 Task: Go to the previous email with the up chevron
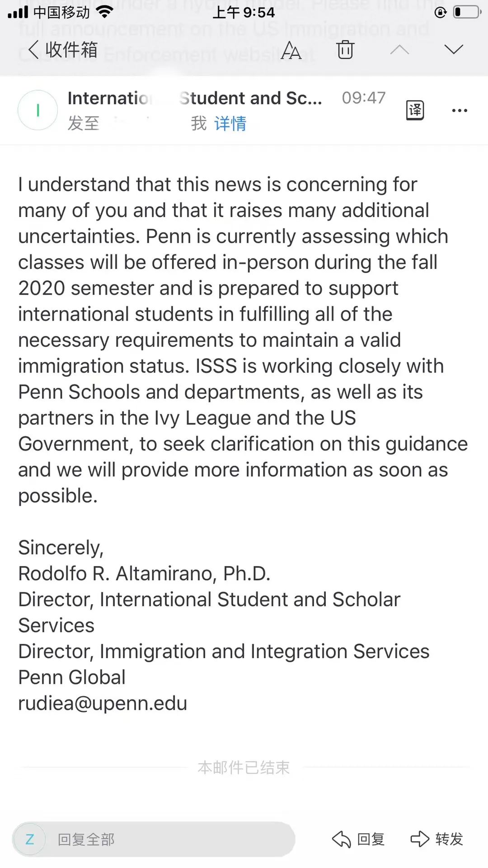[399, 50]
